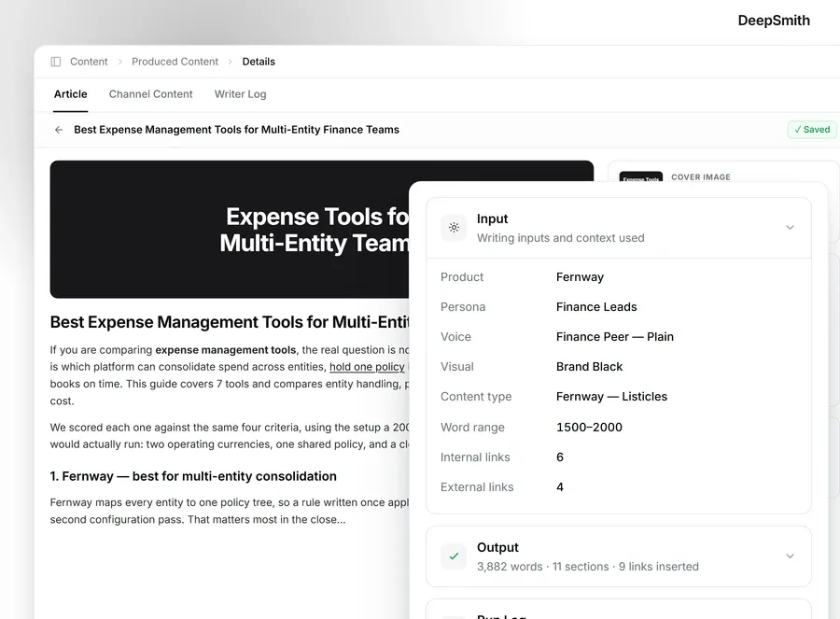Select the Word range 1500–2000 value
Viewport: 840px width, 619px height.
point(589,428)
